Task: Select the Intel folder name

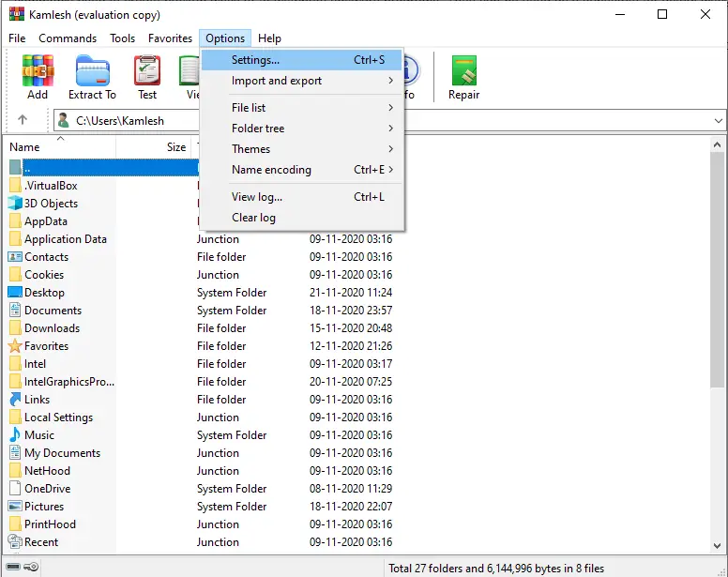Action: pyautogui.click(x=36, y=363)
